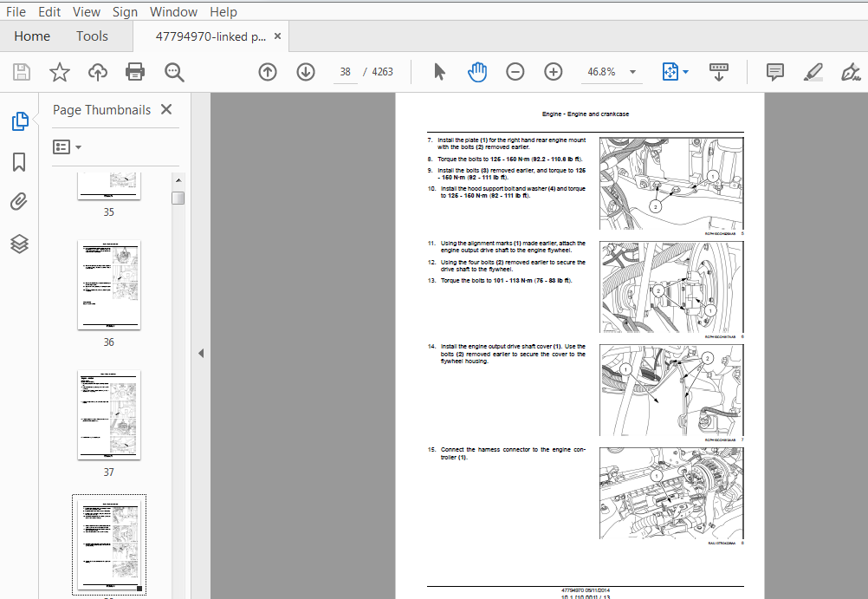Select the Highlight text pen tool
Viewport: 868px width, 599px height.
click(x=813, y=72)
